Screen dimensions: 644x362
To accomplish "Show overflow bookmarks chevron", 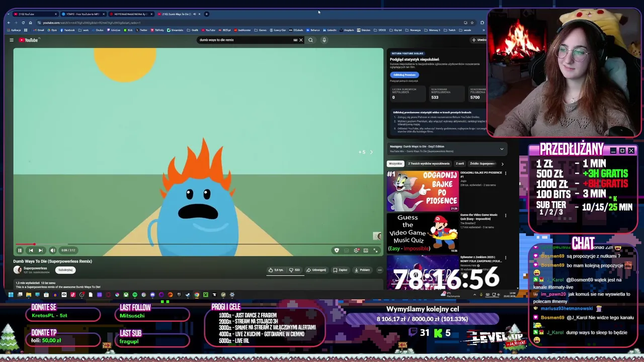I will click(x=484, y=30).
